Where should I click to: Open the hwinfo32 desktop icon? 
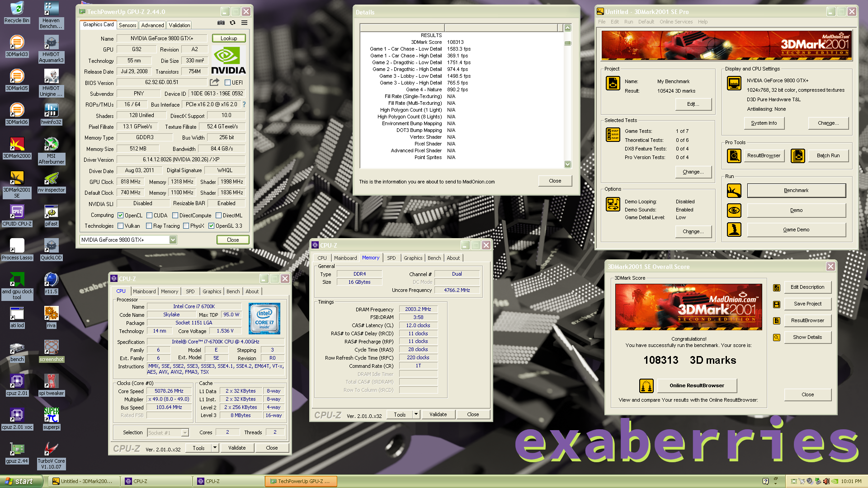click(51, 114)
